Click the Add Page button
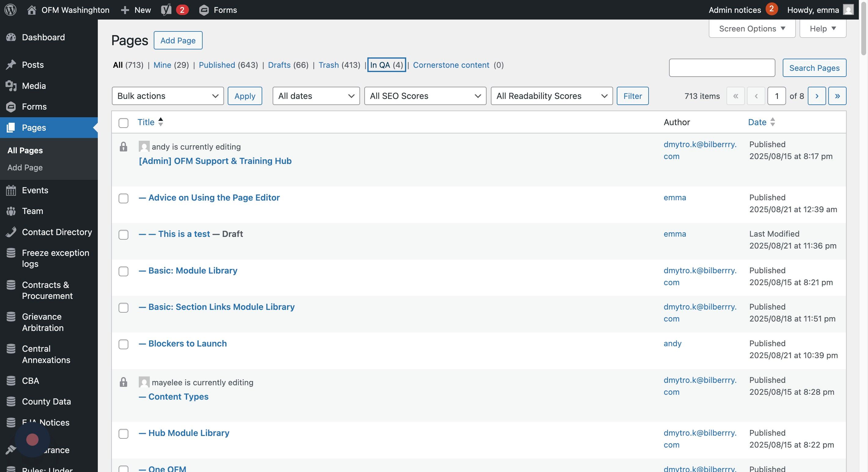Image resolution: width=868 pixels, height=472 pixels. coord(178,40)
